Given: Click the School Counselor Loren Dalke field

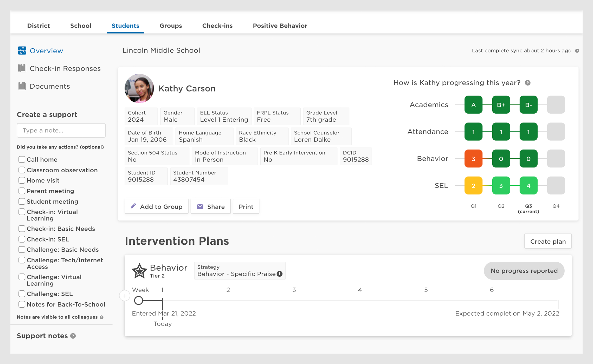Looking at the screenshot, I should [321, 136].
